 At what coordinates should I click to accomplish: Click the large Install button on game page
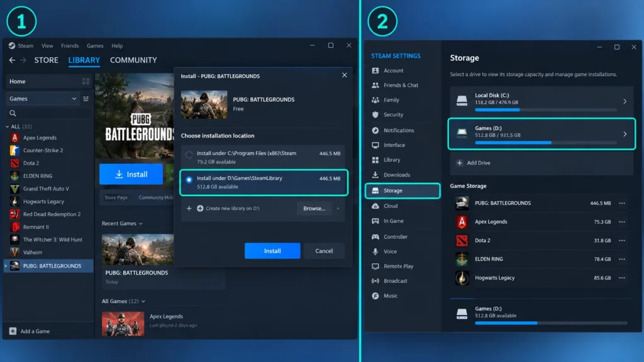click(131, 174)
